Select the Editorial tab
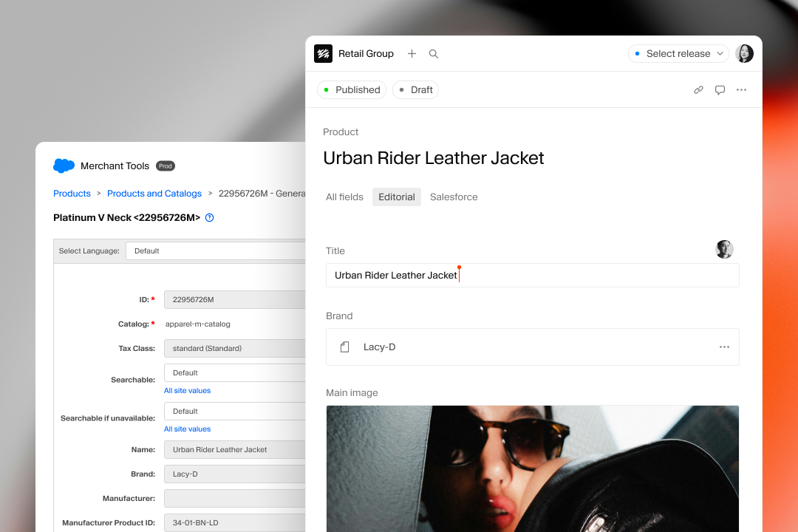This screenshot has width=798, height=532. [x=397, y=197]
